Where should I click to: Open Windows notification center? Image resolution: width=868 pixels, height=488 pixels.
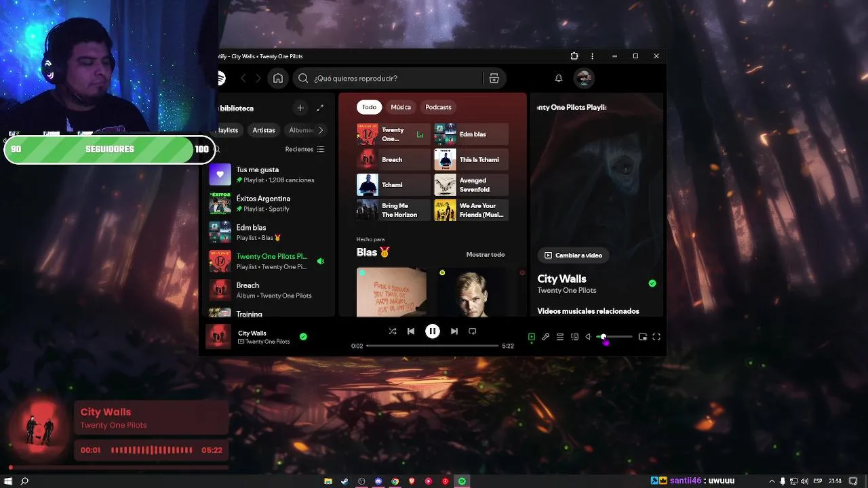point(853,481)
